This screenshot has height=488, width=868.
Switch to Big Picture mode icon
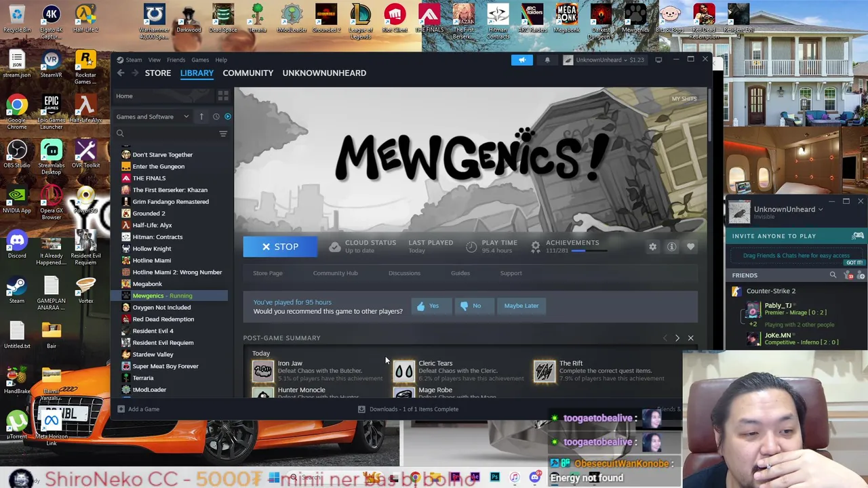[658, 60]
